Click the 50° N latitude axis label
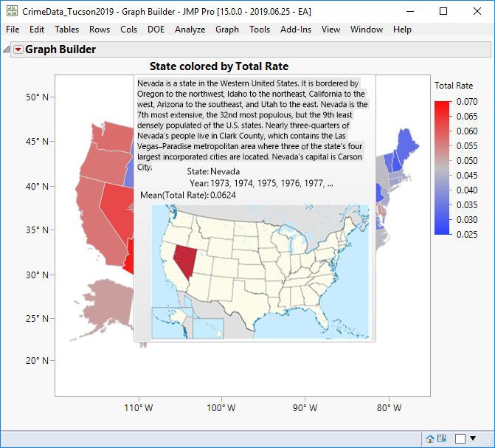The image size is (495, 448). [x=37, y=97]
